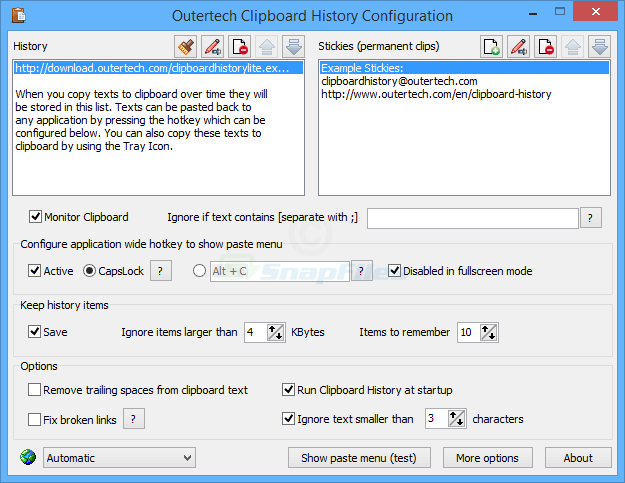This screenshot has width=625, height=483.
Task: Move history item down with arrow icon
Action: [293, 46]
